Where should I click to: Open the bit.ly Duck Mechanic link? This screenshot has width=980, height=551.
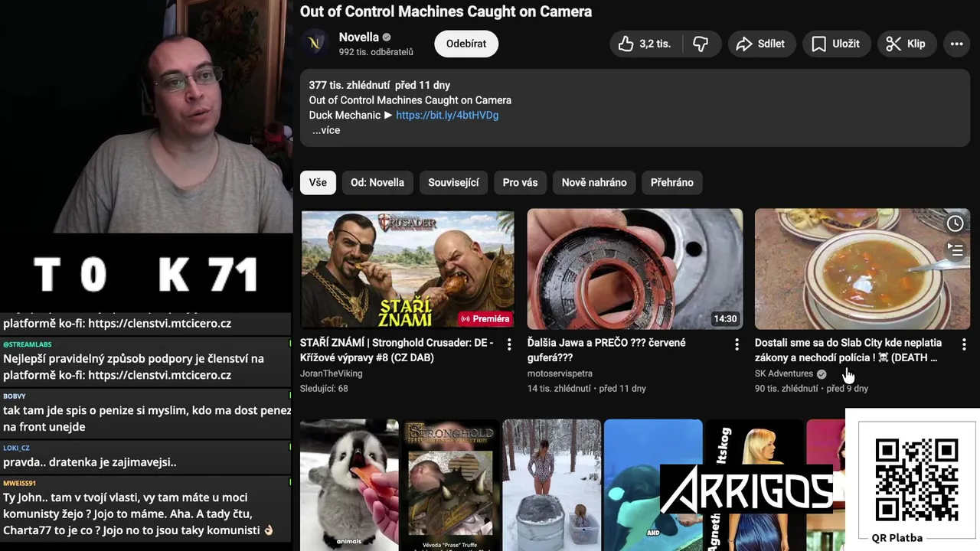click(x=447, y=115)
